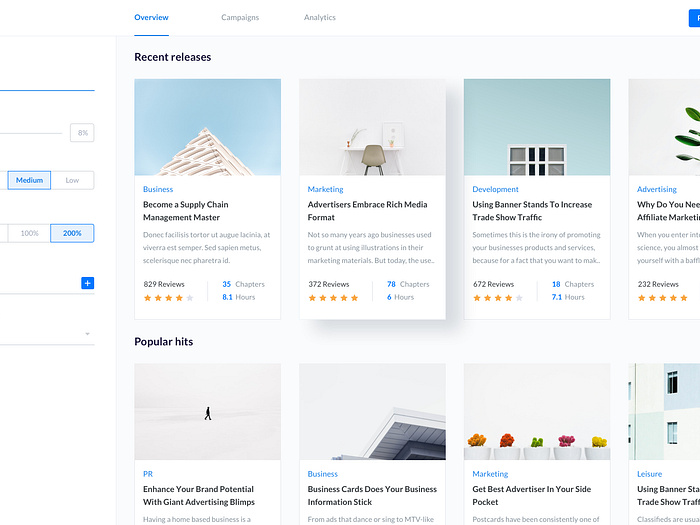Open flower pots card image

(537, 412)
